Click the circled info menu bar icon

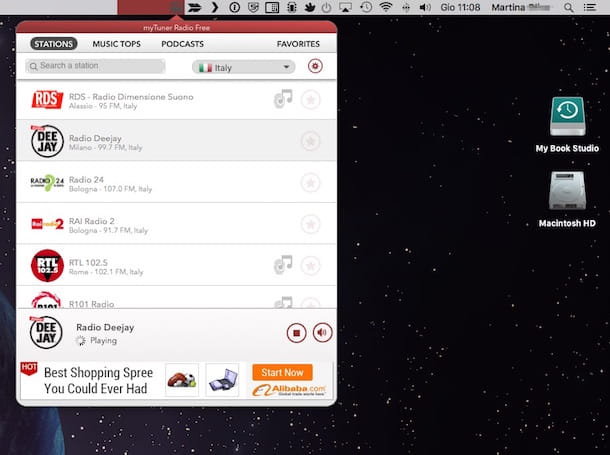coord(234,7)
